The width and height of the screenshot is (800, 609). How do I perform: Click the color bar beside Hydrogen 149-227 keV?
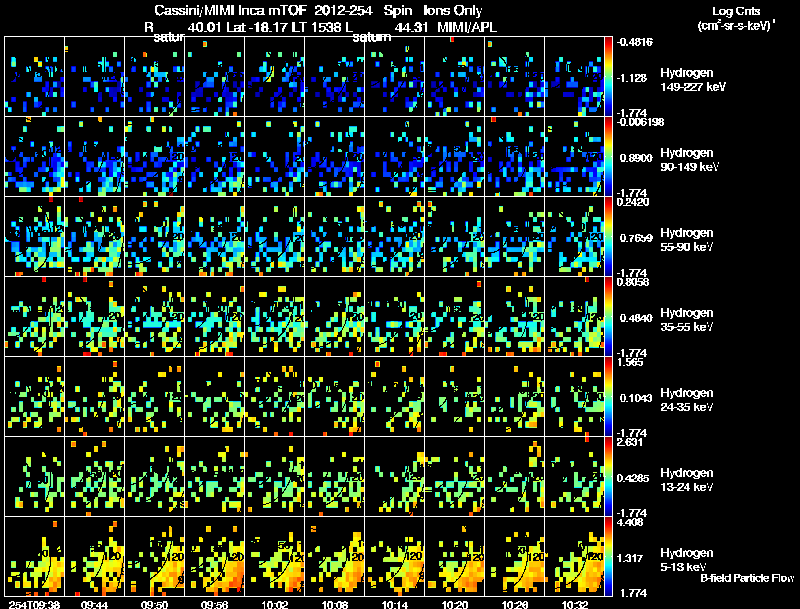(x=608, y=76)
